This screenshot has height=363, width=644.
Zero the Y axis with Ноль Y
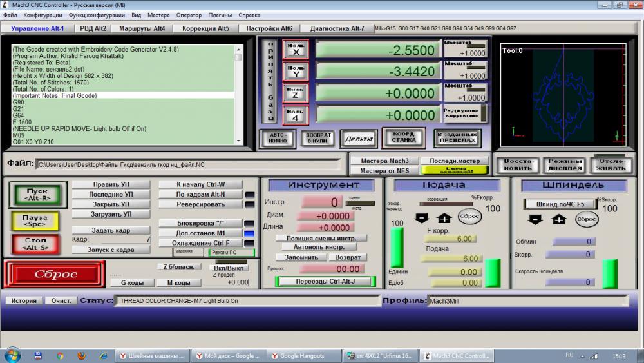296,72
